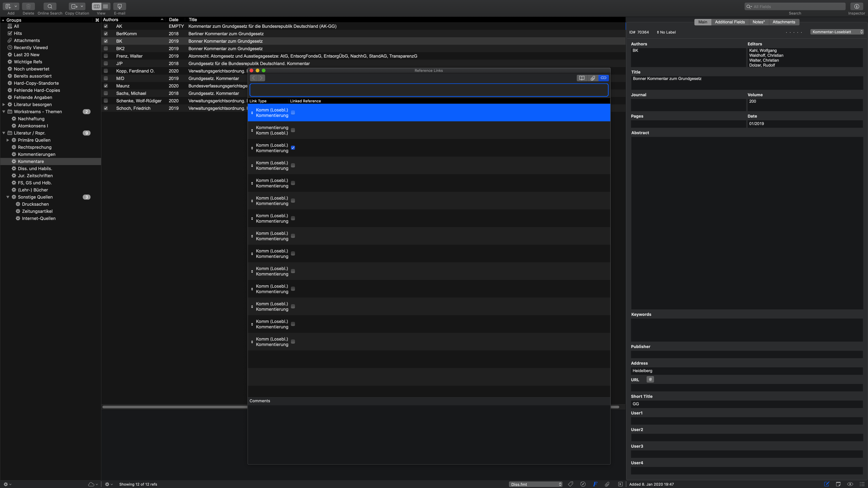This screenshot has width=868, height=488.
Task: Show attachments via paperclip in Reference Links
Action: pos(593,78)
